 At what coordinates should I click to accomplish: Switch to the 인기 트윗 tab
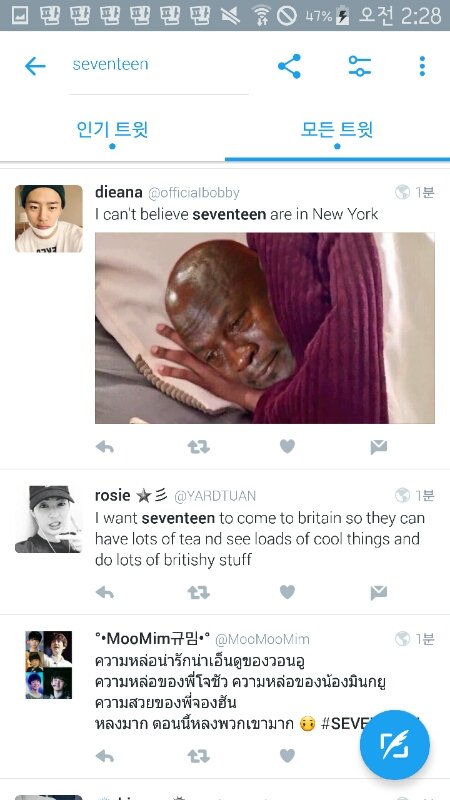point(112,130)
